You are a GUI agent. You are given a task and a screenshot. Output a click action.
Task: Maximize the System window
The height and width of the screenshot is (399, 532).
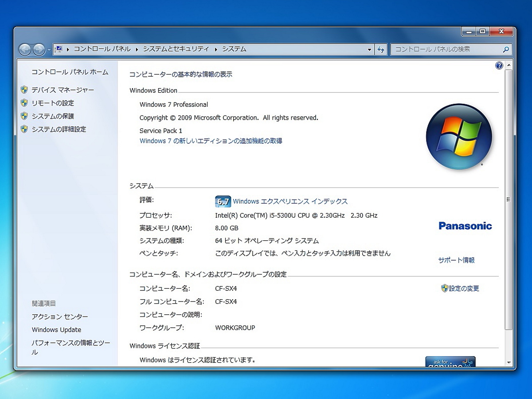(x=483, y=31)
